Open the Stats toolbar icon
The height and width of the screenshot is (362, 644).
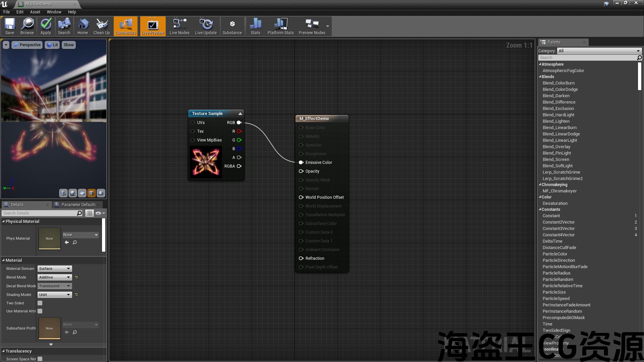(255, 26)
